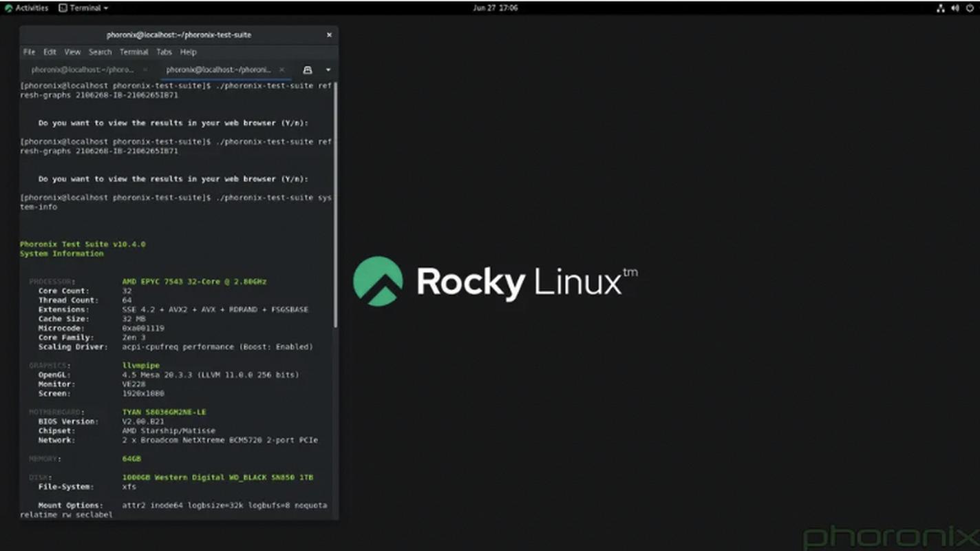Click the terminal window title bar text

tap(179, 34)
